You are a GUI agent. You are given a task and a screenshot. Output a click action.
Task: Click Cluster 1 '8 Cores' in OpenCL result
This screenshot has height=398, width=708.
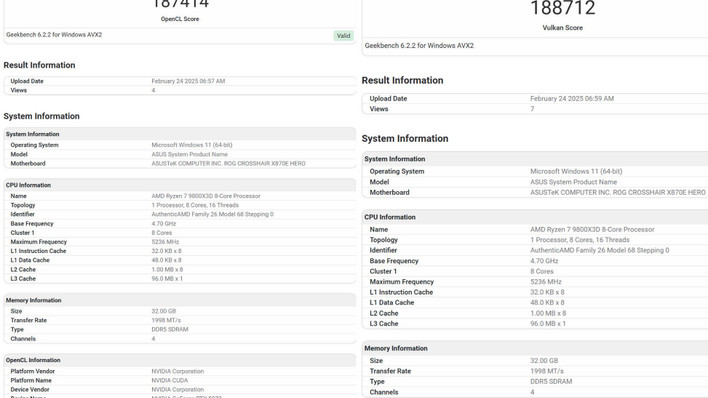[162, 233]
